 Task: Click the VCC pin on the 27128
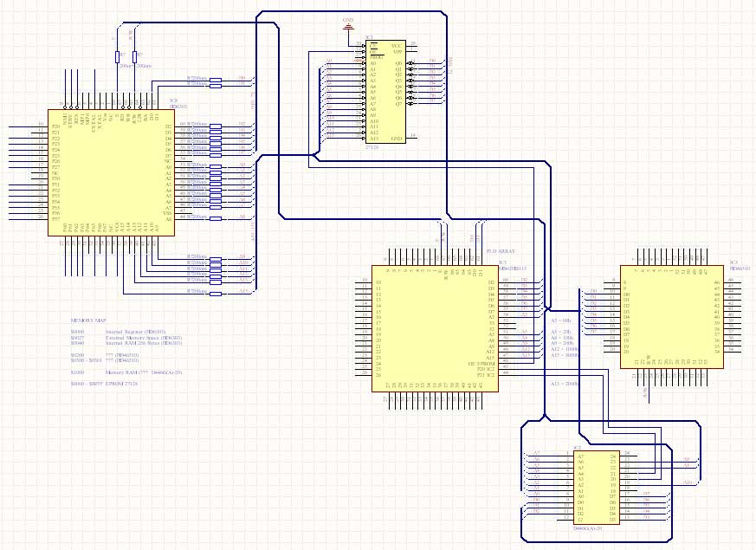click(397, 45)
